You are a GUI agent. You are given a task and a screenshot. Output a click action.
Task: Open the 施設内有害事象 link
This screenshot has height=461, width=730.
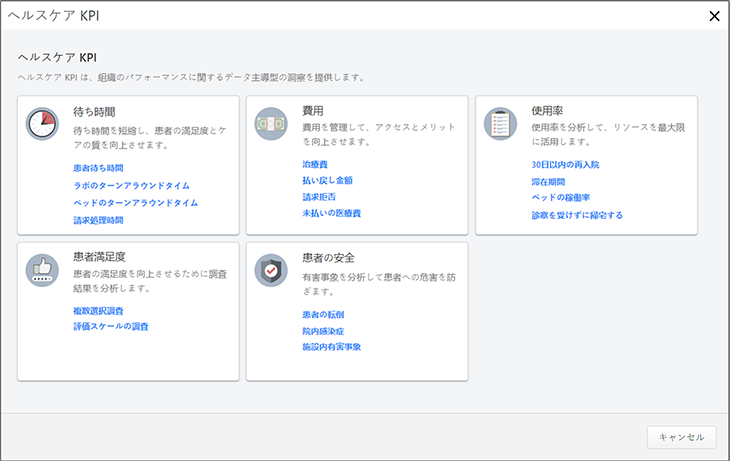(331, 347)
